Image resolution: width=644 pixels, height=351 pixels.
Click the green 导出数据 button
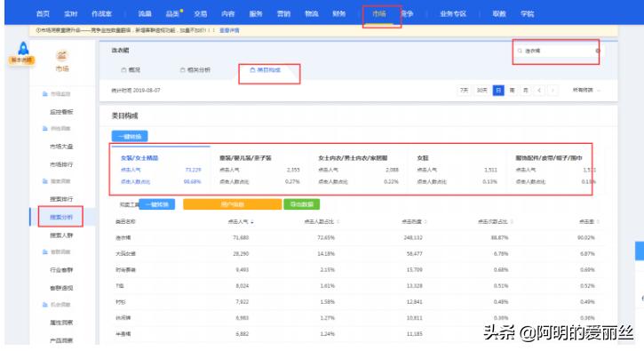(302, 204)
